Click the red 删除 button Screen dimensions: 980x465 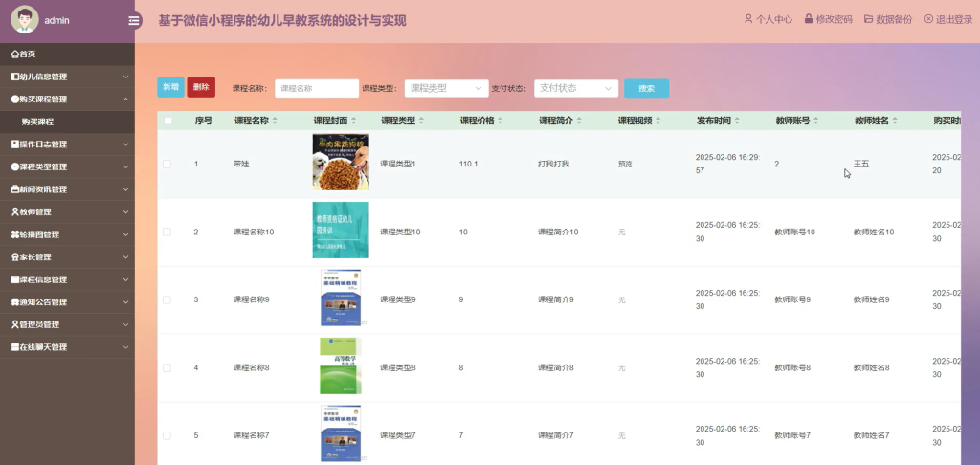tap(201, 87)
